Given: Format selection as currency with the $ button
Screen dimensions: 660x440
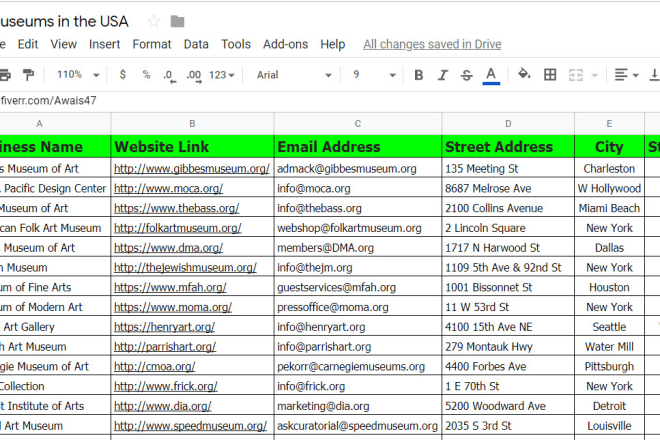Looking at the screenshot, I should tap(122, 75).
